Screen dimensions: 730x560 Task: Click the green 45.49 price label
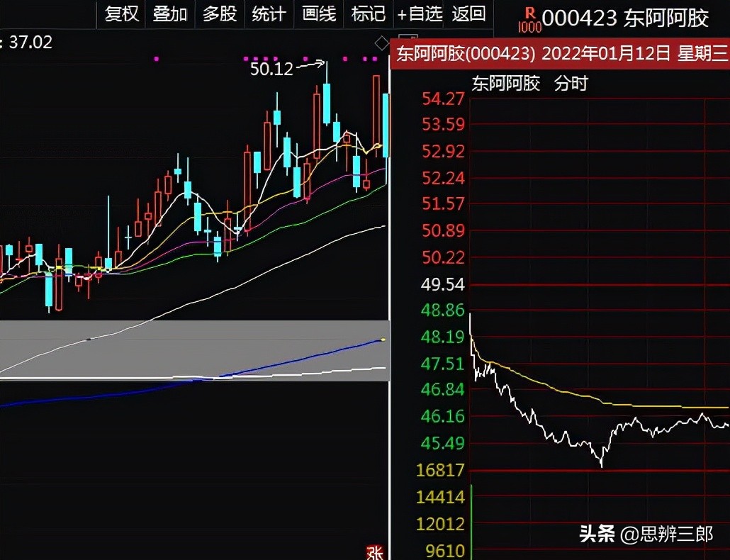tap(443, 443)
